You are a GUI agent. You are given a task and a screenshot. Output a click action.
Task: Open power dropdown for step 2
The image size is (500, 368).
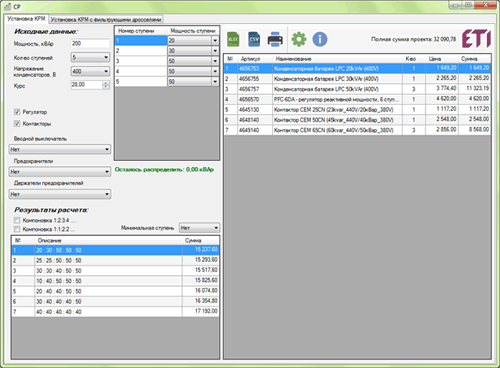tap(215, 51)
